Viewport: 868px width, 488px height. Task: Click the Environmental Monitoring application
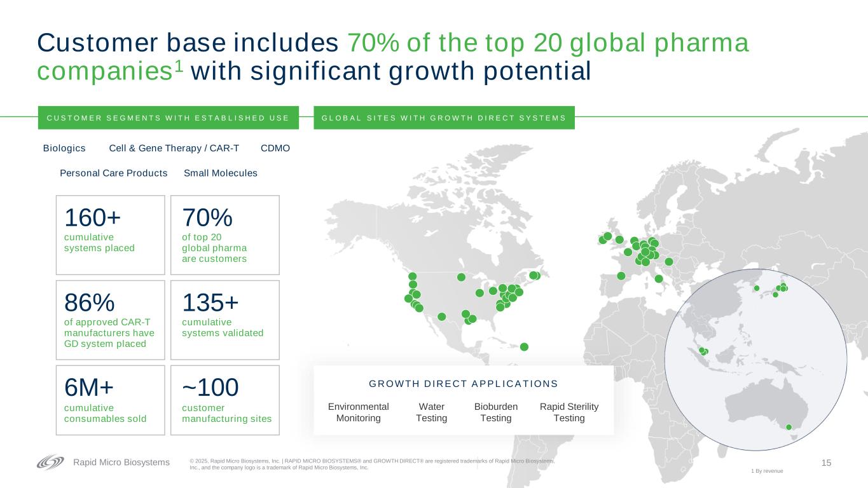point(358,412)
